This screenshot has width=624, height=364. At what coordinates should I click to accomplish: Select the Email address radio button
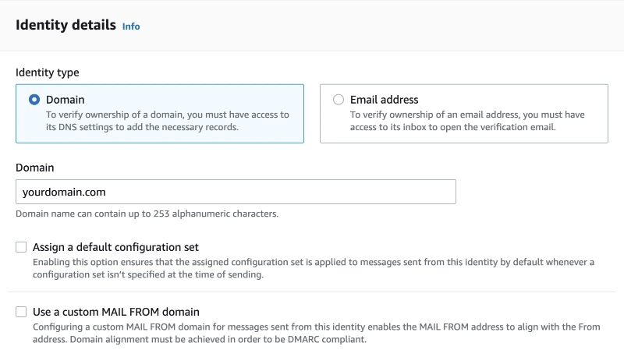click(339, 100)
